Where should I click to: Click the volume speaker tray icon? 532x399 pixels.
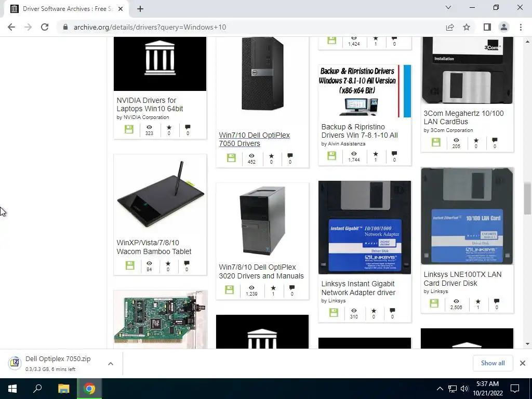(464, 389)
